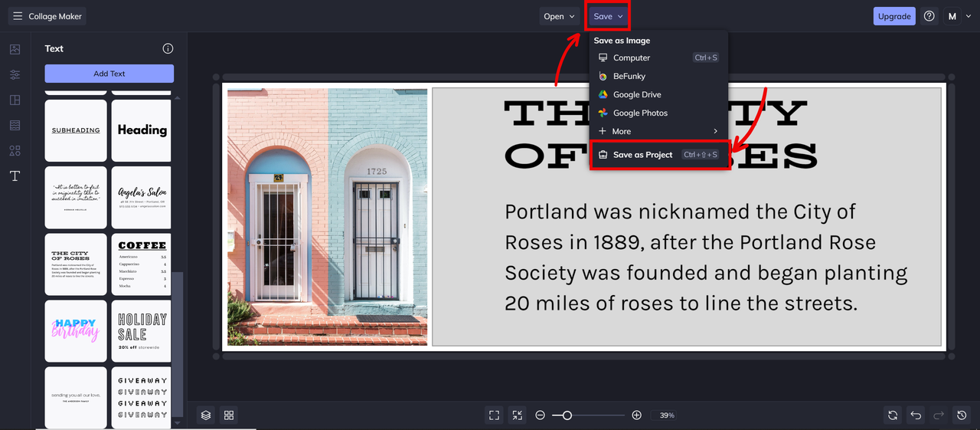Click the scroll down arrow in Text panel
This screenshot has height=430, width=980.
178,422
